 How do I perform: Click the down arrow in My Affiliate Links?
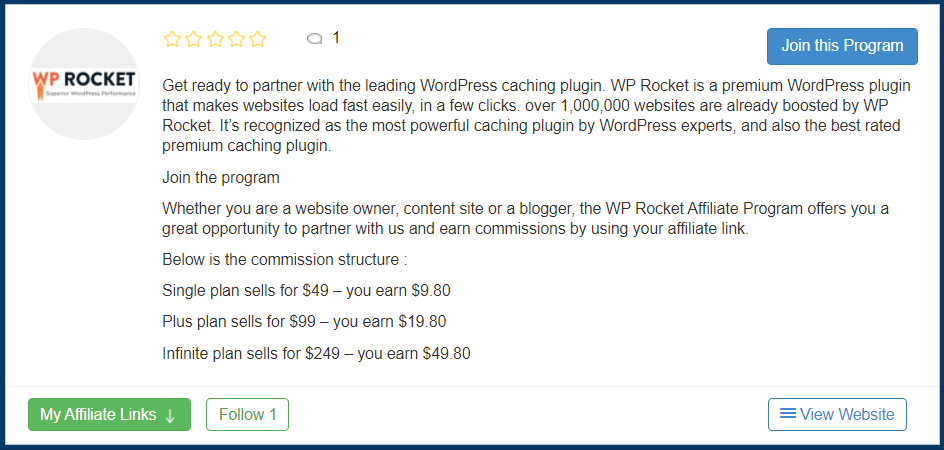click(x=170, y=416)
